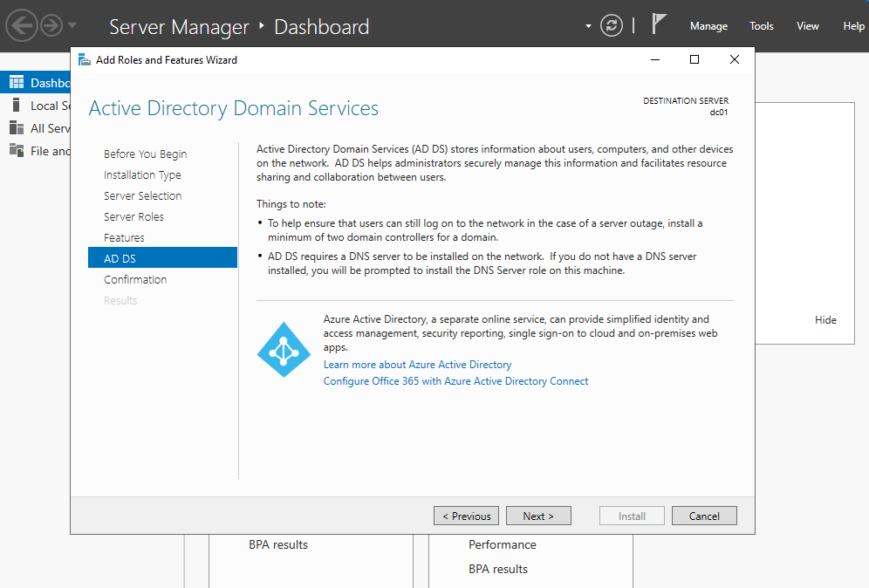The image size is (869, 588).
Task: Click the Server Manager forward arrow icon
Action: [x=51, y=25]
